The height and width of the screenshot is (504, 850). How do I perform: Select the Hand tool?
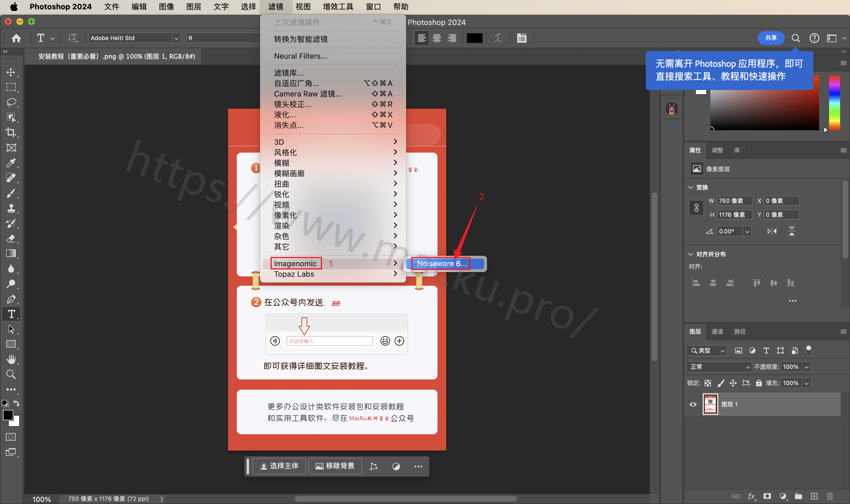click(x=11, y=359)
